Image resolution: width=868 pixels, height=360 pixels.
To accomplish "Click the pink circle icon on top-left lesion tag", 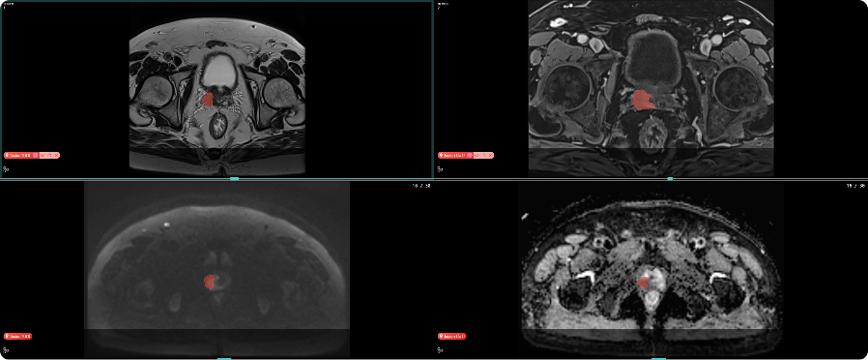I will click(36, 155).
